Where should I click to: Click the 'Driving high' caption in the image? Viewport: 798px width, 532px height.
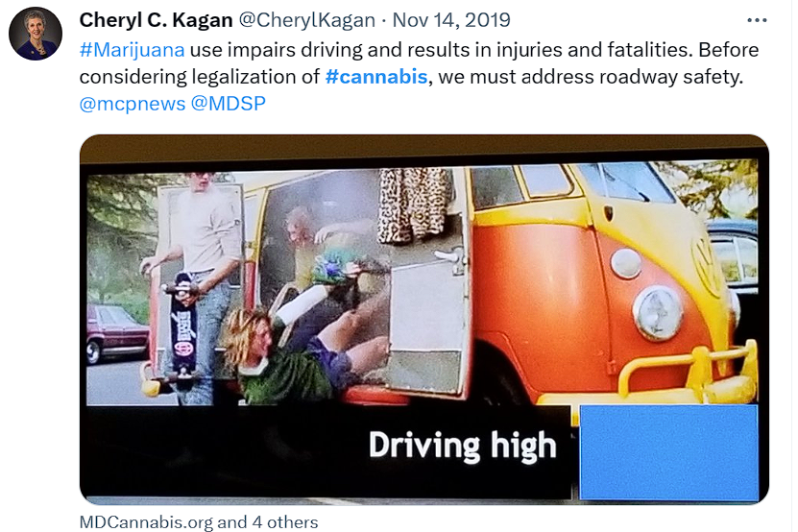[462, 446]
